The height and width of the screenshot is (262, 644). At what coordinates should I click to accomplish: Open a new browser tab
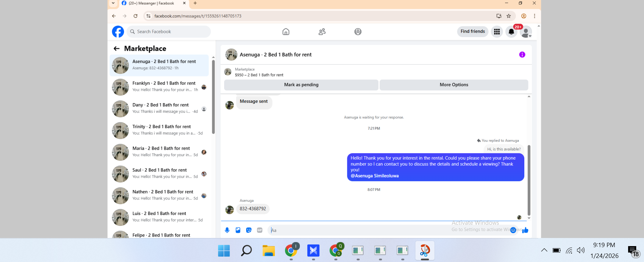tap(195, 3)
